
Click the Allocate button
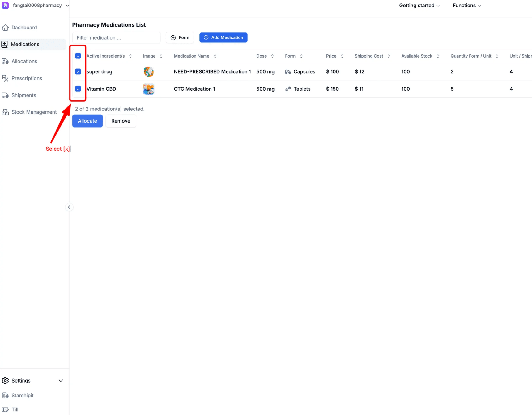tap(87, 121)
